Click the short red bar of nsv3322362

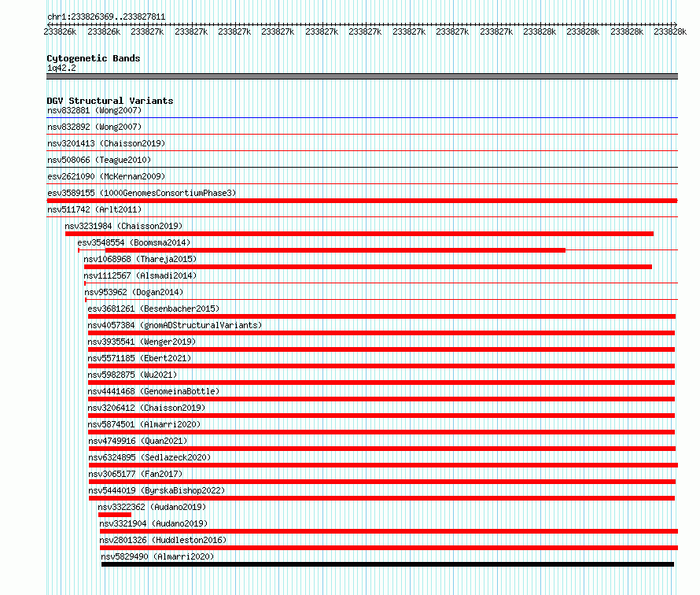click(x=115, y=515)
